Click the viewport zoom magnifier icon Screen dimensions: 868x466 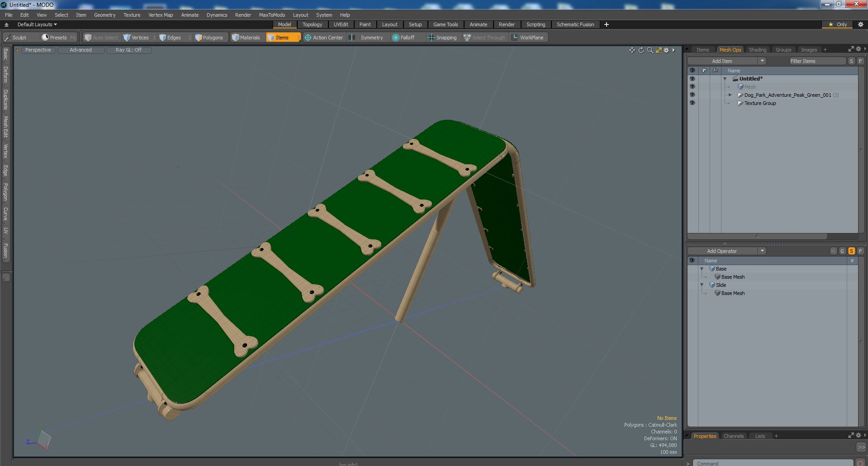[650, 50]
